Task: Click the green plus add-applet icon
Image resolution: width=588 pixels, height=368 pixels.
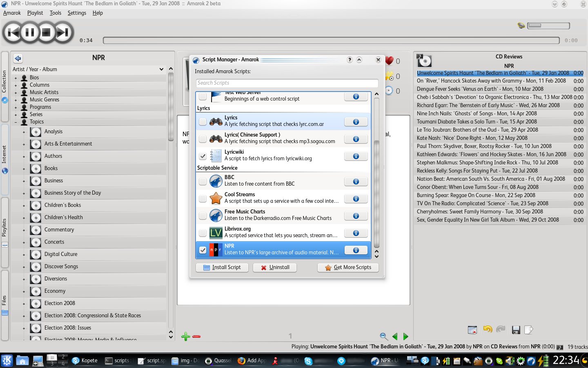Action: (186, 337)
